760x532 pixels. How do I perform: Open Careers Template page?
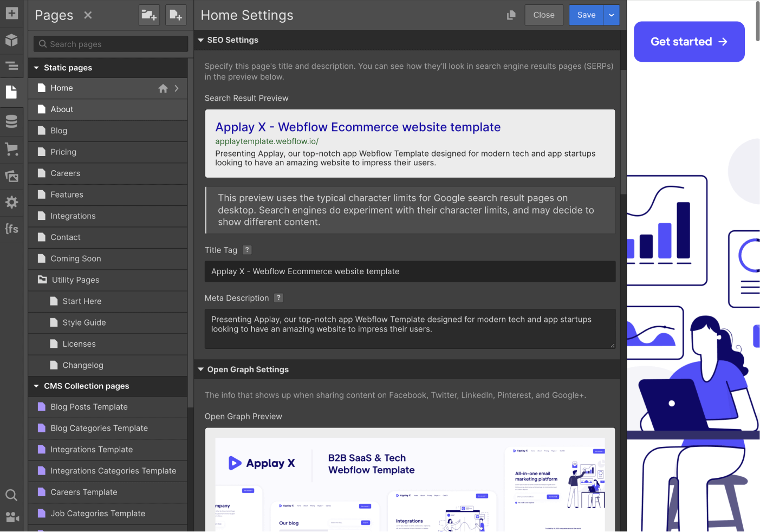pos(108,492)
